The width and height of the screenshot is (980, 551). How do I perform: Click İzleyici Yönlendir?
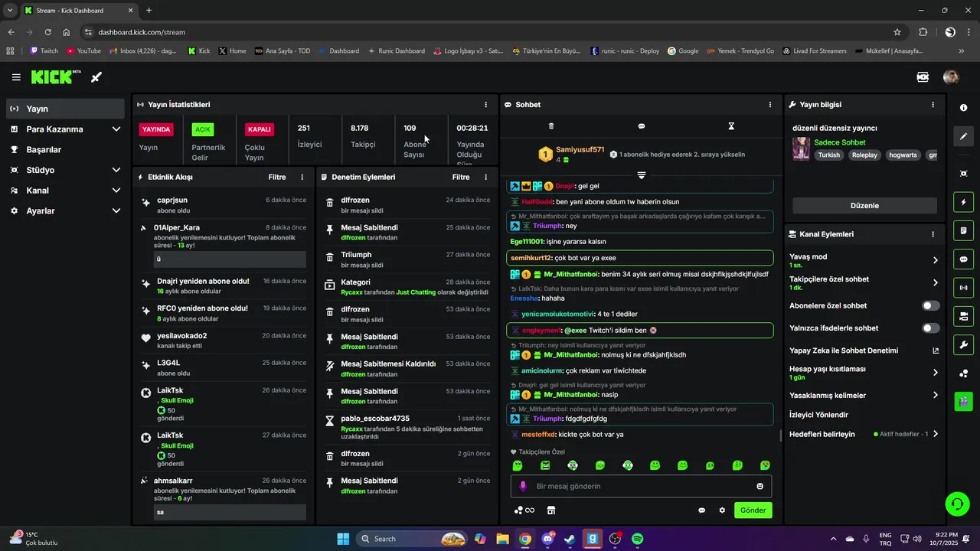[x=818, y=415]
